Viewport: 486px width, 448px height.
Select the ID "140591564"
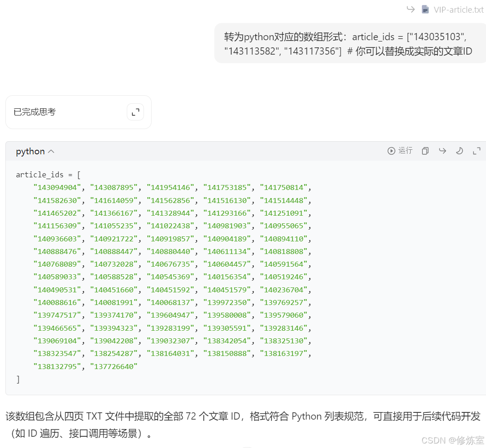(283, 264)
